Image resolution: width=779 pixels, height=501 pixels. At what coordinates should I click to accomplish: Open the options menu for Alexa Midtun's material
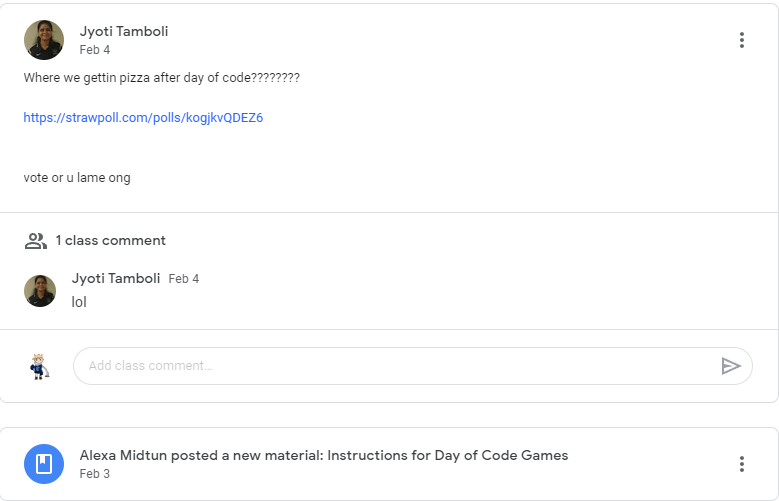[x=741, y=464]
